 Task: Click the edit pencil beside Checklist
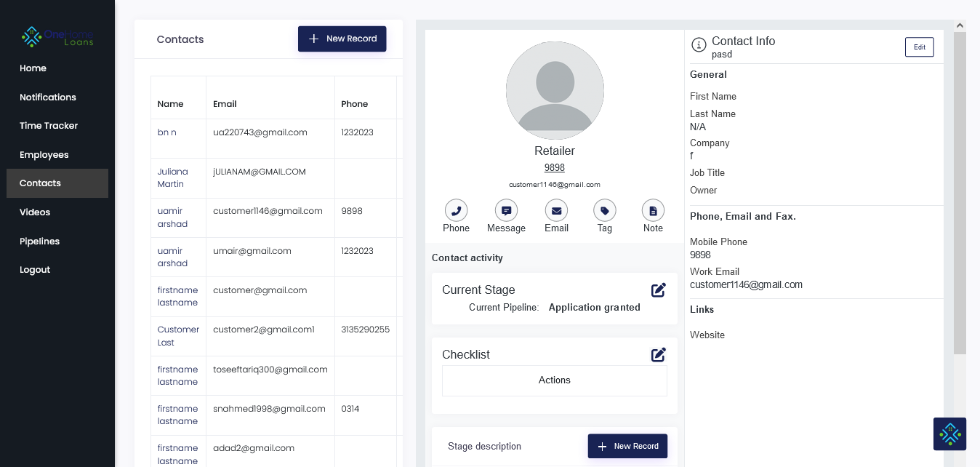(659, 355)
